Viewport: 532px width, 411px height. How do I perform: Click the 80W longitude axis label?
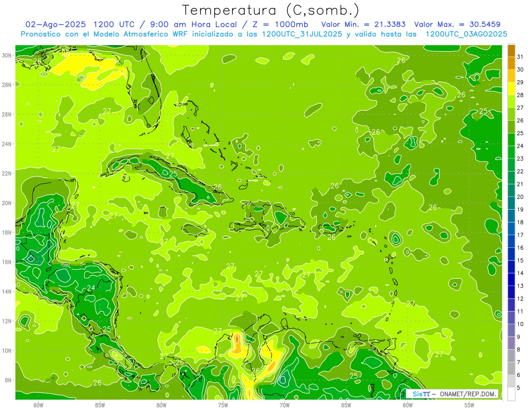tap(161, 406)
